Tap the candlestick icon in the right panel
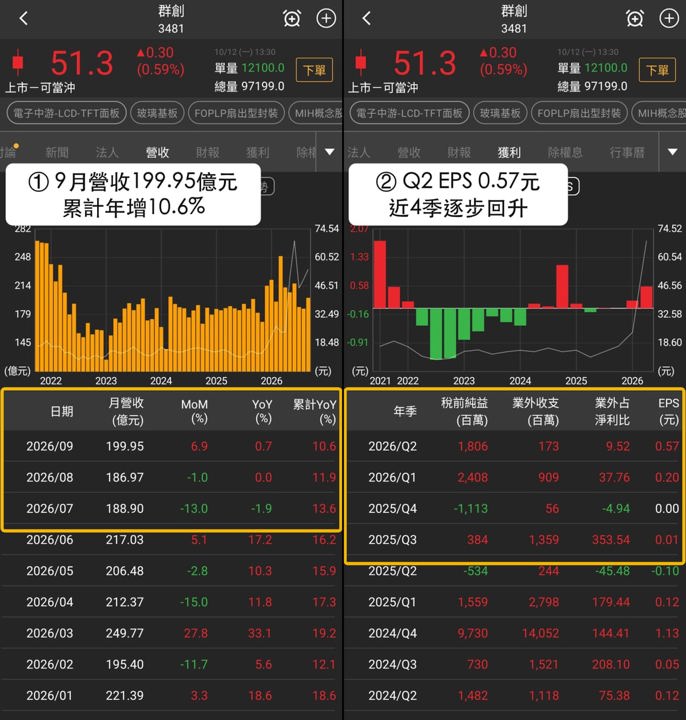This screenshot has width=686, height=720. coord(361,62)
